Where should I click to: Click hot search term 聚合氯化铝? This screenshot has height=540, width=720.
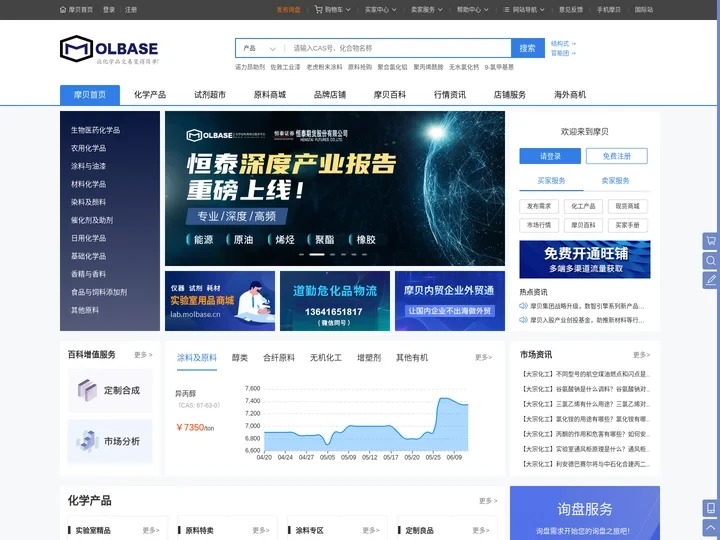(x=393, y=67)
